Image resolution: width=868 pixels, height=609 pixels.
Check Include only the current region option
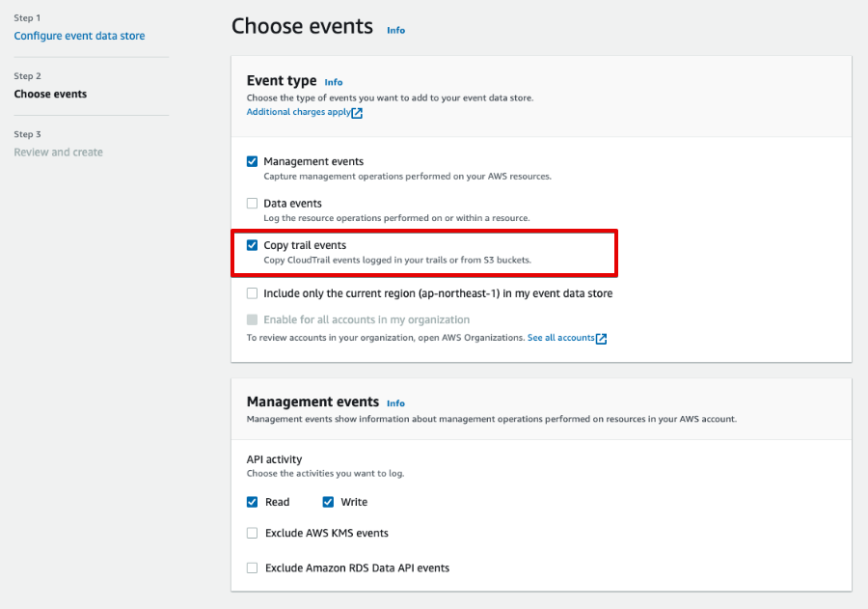pyautogui.click(x=252, y=293)
